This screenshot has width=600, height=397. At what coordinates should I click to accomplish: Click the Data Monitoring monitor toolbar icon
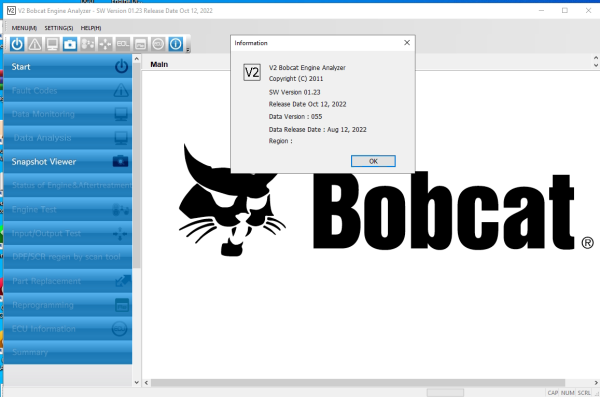pos(52,44)
